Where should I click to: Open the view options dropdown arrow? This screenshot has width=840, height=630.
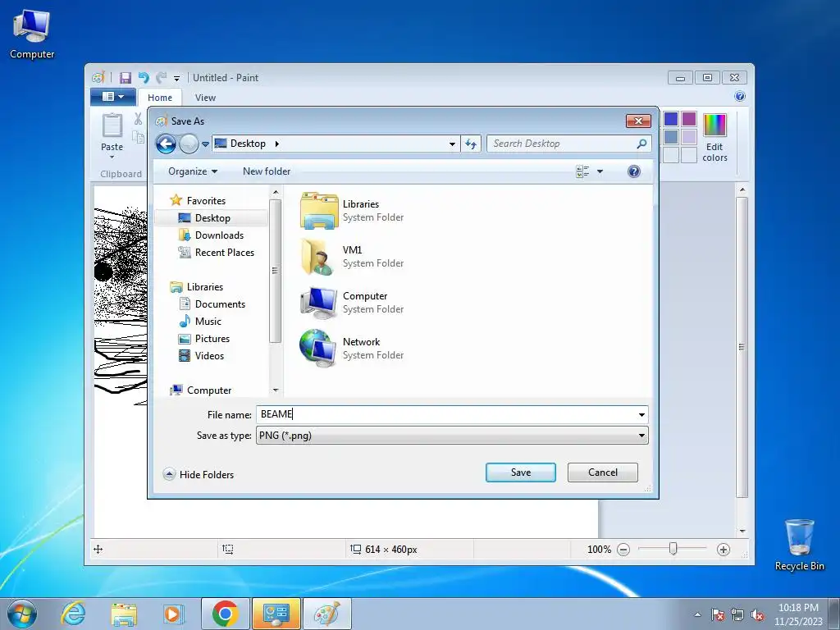pyautogui.click(x=600, y=171)
